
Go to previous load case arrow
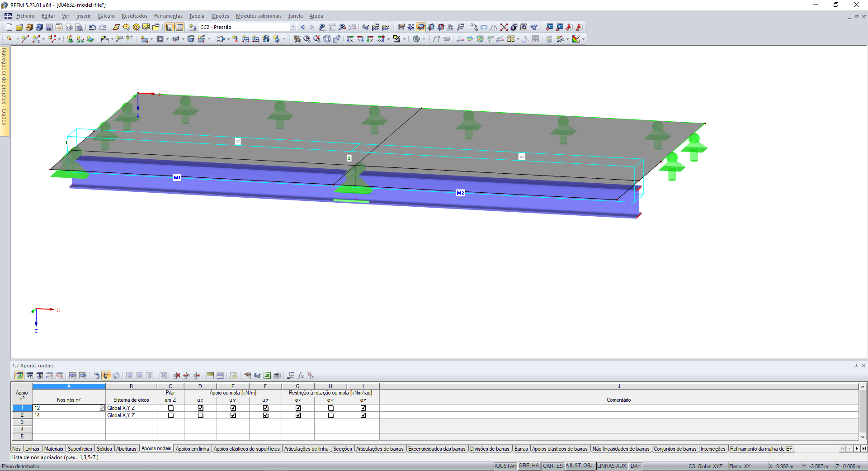click(302, 27)
